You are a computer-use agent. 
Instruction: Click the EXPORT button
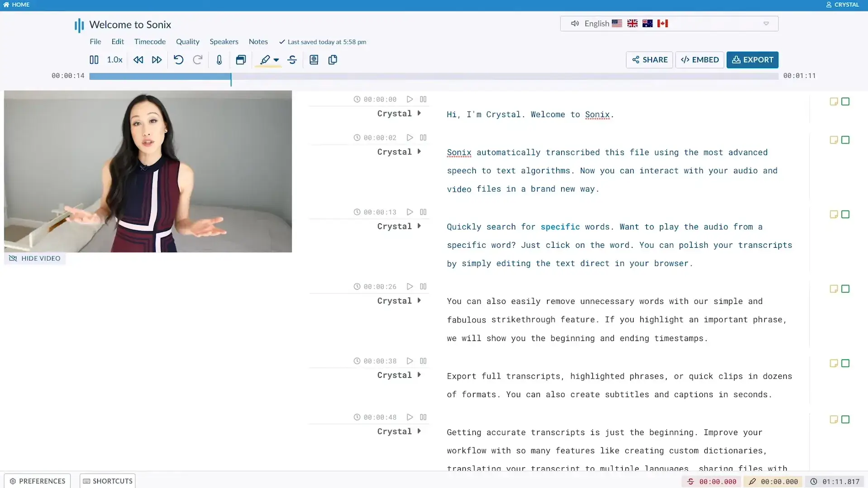click(x=752, y=60)
